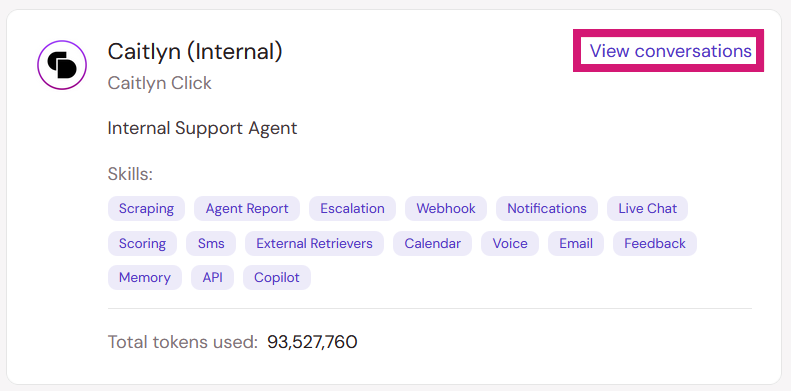The width and height of the screenshot is (791, 391).
Task: Click the Calendar skill chip
Action: pos(432,243)
